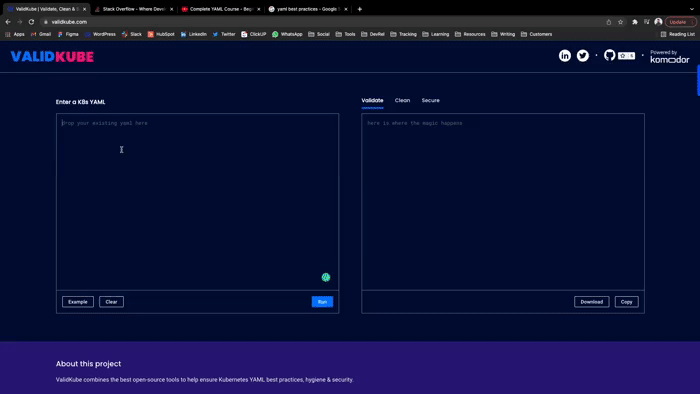Open the LinkedIn icon in header

565,56
